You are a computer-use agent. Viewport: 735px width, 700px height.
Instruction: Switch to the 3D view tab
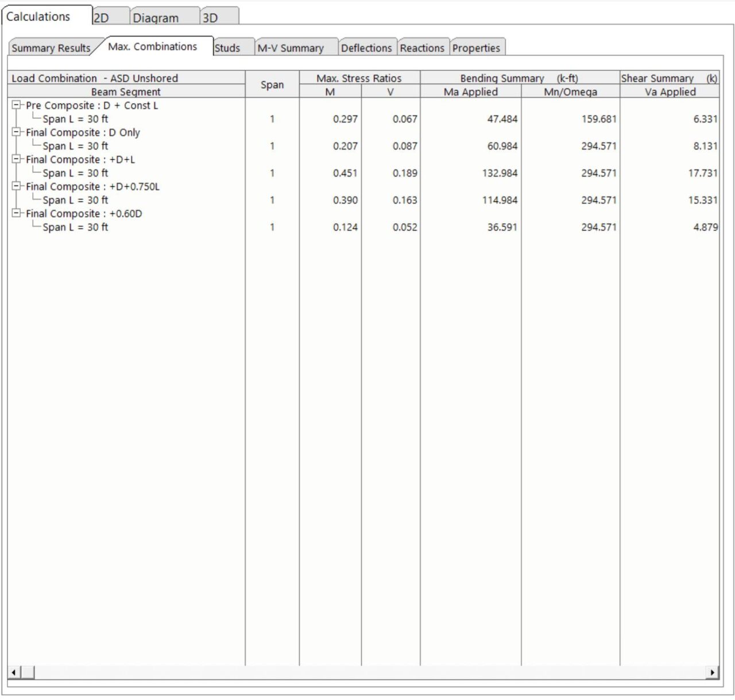[211, 18]
